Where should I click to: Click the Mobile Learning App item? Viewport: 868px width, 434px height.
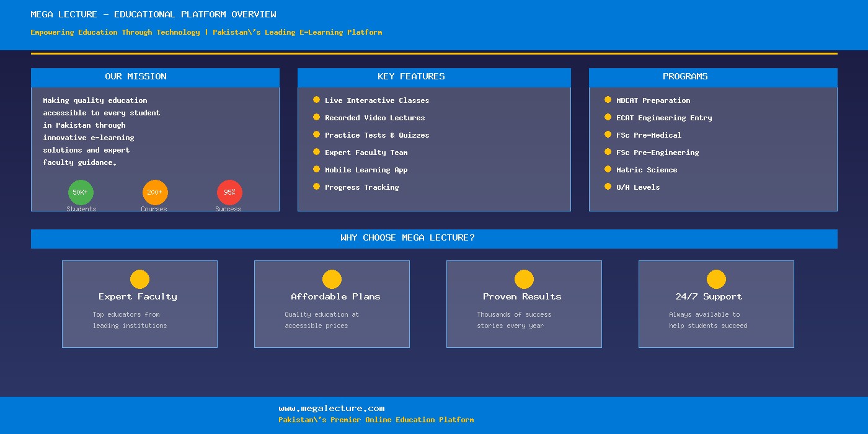366,170
